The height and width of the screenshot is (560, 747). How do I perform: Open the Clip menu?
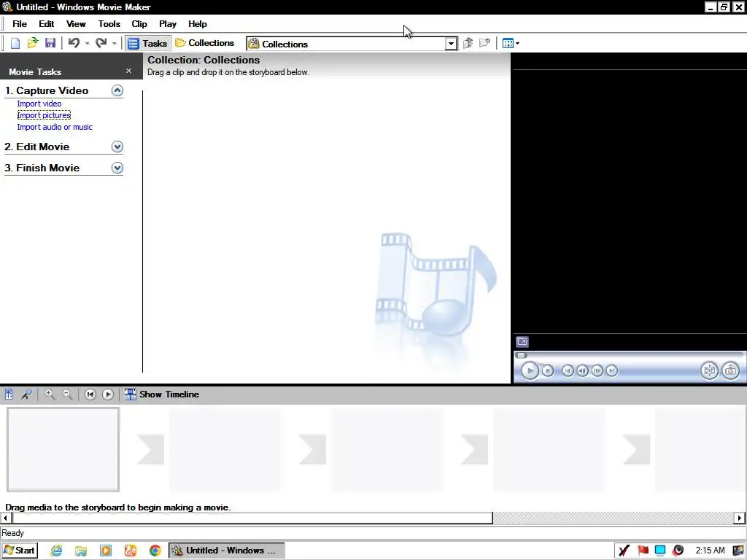pyautogui.click(x=139, y=24)
